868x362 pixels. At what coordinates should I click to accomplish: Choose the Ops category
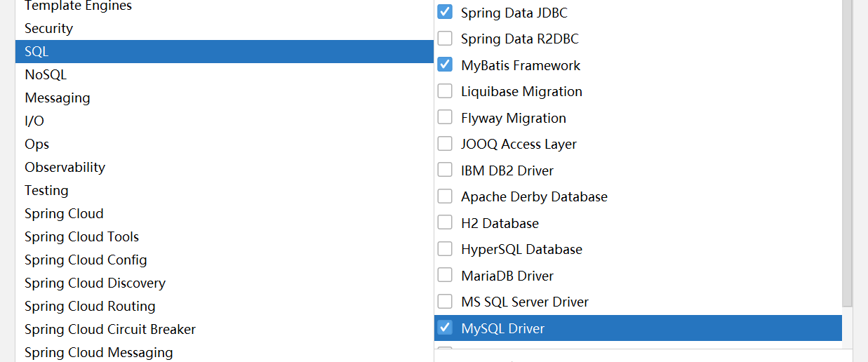click(x=225, y=145)
